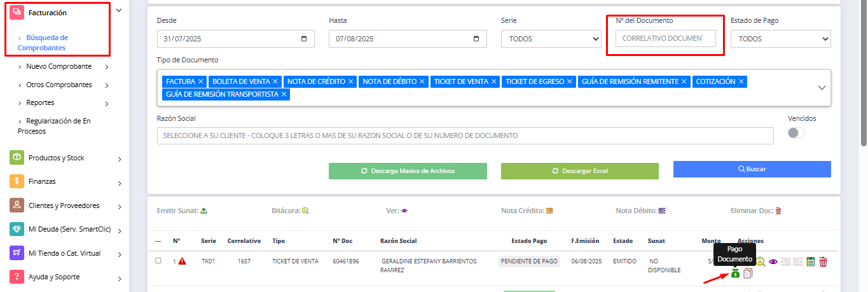Open the bitácora magnifier icon in Acciones column
The width and height of the screenshot is (868, 292).
[x=761, y=261]
